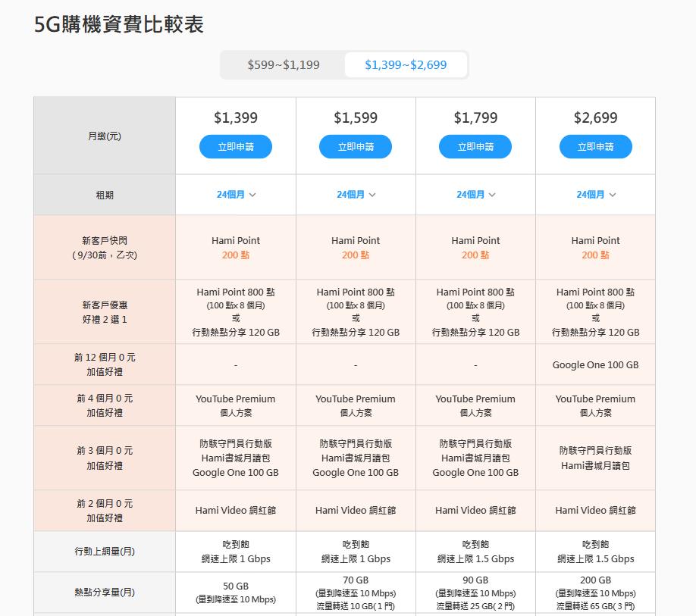Click the YouTube Premium 個人方案 cell under $1,599

click(x=356, y=405)
